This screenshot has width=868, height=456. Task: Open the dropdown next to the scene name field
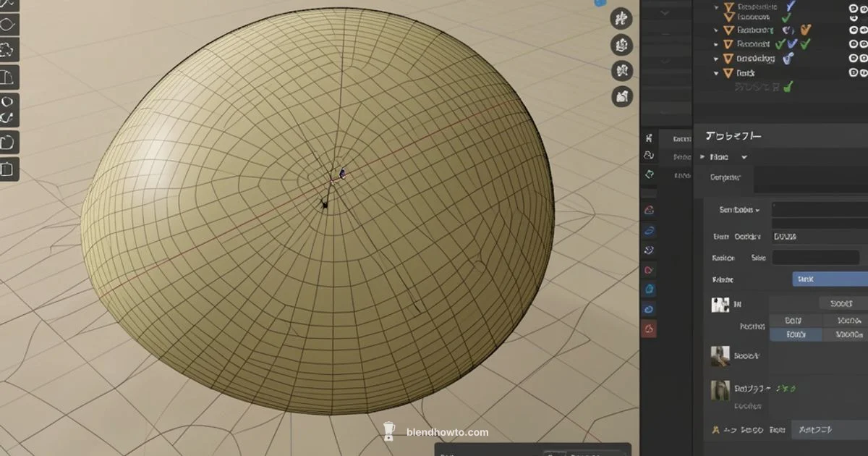(x=745, y=156)
